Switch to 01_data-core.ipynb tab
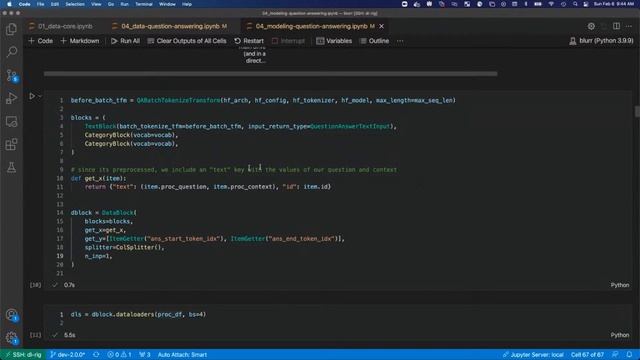Viewport: 640px width, 360px height. point(60,26)
